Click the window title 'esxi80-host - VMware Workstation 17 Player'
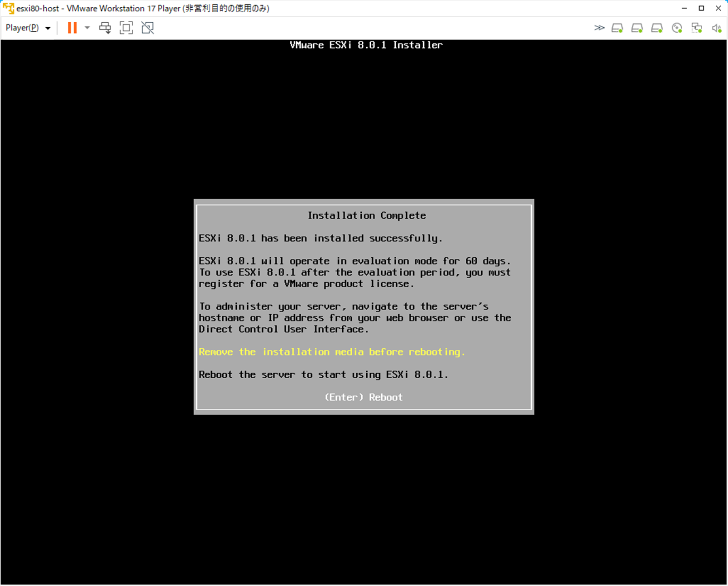Viewport: 728px width, 586px height. [143, 9]
